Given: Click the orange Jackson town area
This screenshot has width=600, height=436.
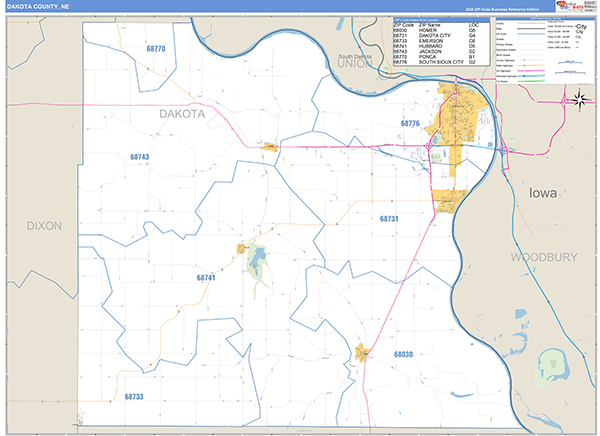Looking at the screenshot, I should 270,147.
